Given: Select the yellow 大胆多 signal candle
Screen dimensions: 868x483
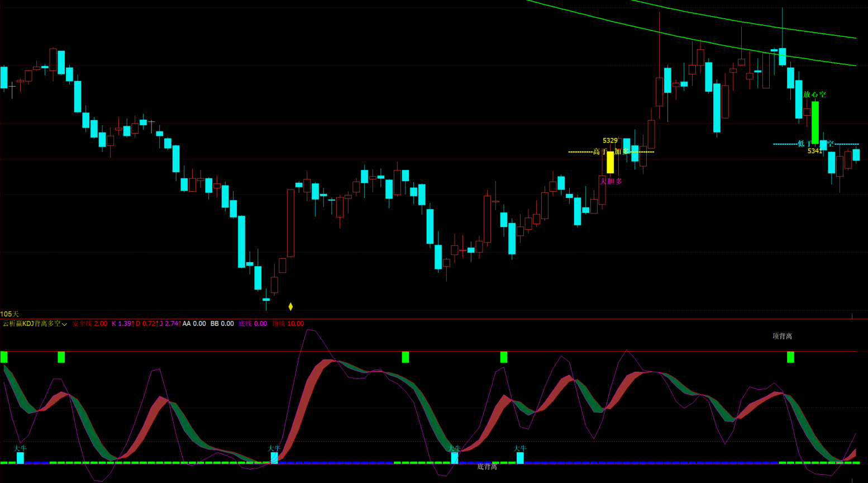Looking at the screenshot, I should coord(610,162).
